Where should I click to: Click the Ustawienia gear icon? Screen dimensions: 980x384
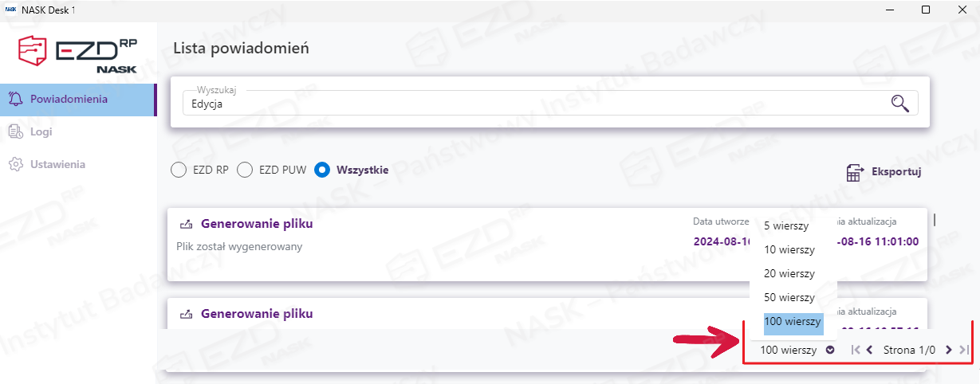pyautogui.click(x=15, y=164)
